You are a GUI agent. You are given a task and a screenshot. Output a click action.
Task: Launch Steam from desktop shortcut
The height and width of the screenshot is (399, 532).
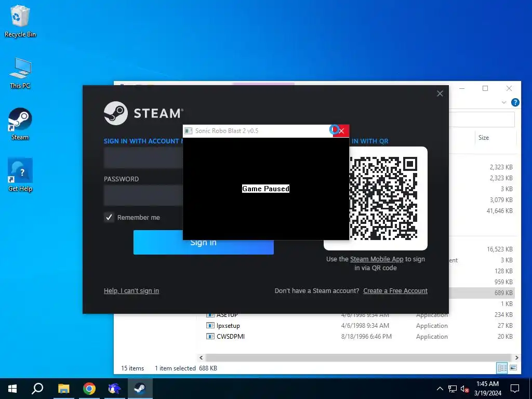click(x=20, y=124)
